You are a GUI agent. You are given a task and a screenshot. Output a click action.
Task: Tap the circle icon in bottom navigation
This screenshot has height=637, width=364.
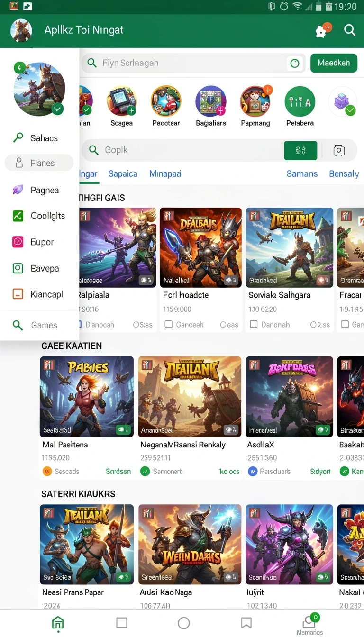184,623
